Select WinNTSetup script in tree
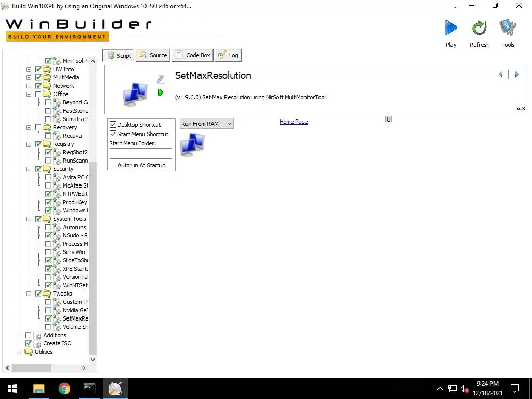Screen dimensions: 532x399 [75, 285]
